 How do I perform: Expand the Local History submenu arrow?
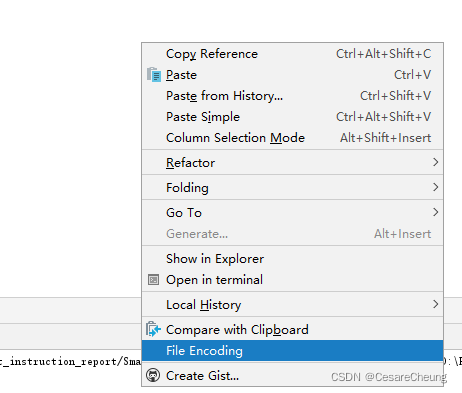tap(435, 304)
